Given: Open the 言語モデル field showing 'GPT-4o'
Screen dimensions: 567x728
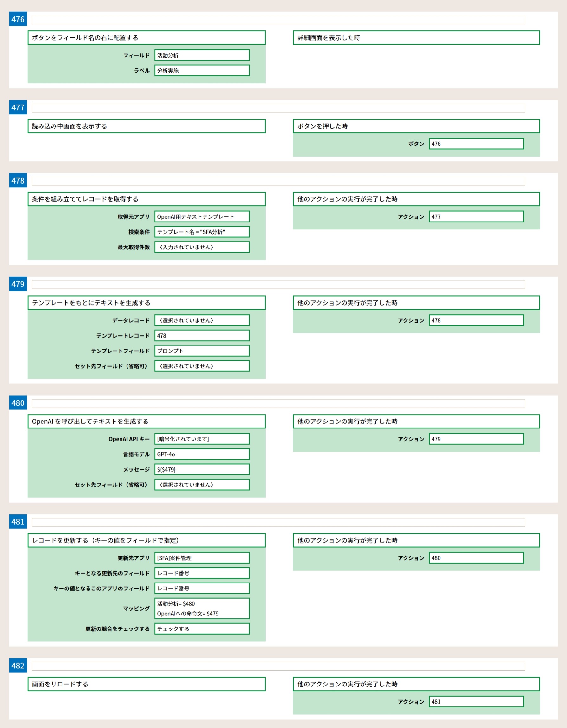Looking at the screenshot, I should pos(202,454).
